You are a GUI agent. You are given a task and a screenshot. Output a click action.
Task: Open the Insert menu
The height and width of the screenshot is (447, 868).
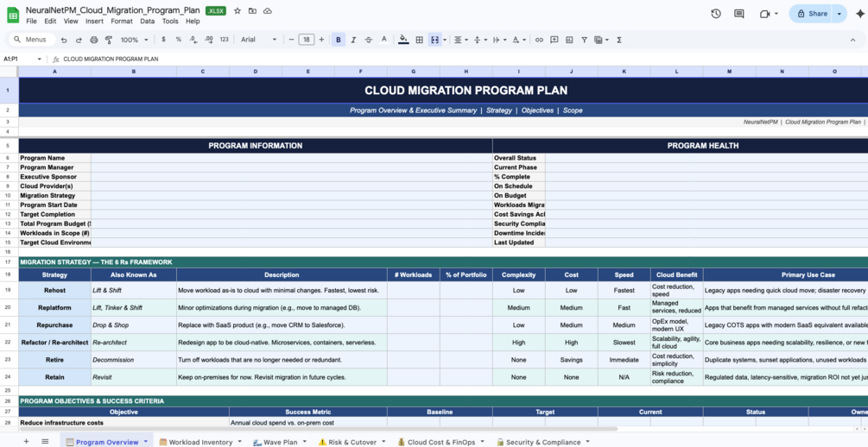click(x=94, y=21)
